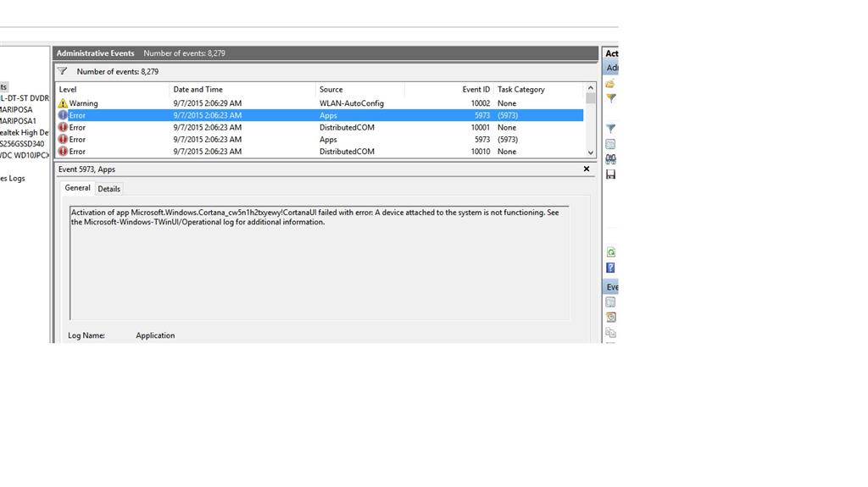Click the blue Filter Current Custom View funnel
Screen dimensions: 868x487
(x=610, y=129)
